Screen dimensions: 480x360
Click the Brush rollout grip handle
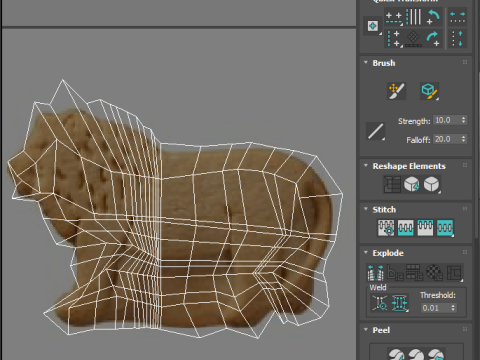[x=465, y=62]
